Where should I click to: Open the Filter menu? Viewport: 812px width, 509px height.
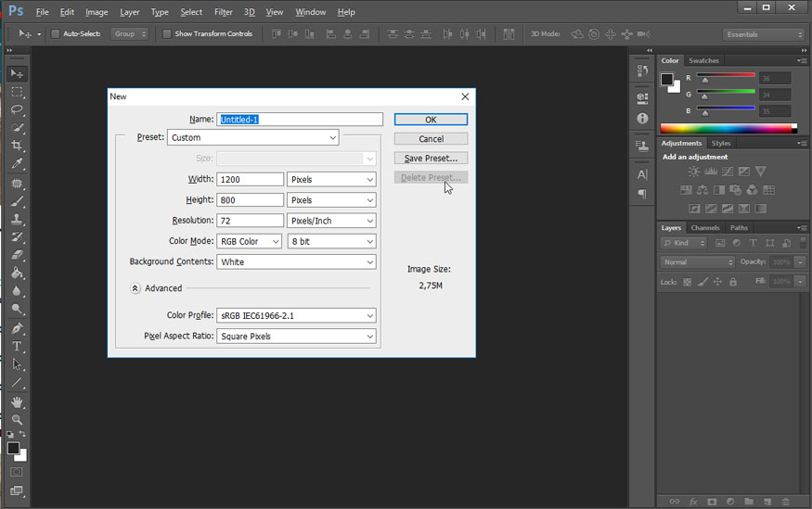pyautogui.click(x=223, y=12)
